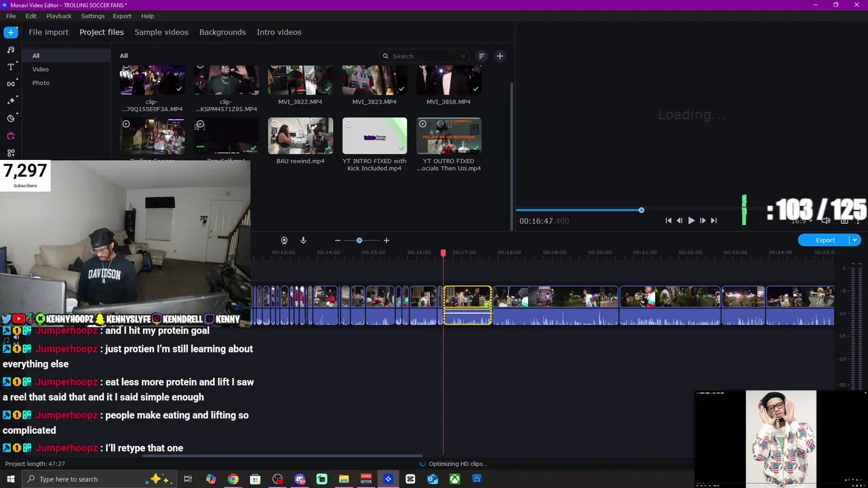This screenshot has width=868, height=488.
Task: Open the Edit menu
Action: coord(31,16)
